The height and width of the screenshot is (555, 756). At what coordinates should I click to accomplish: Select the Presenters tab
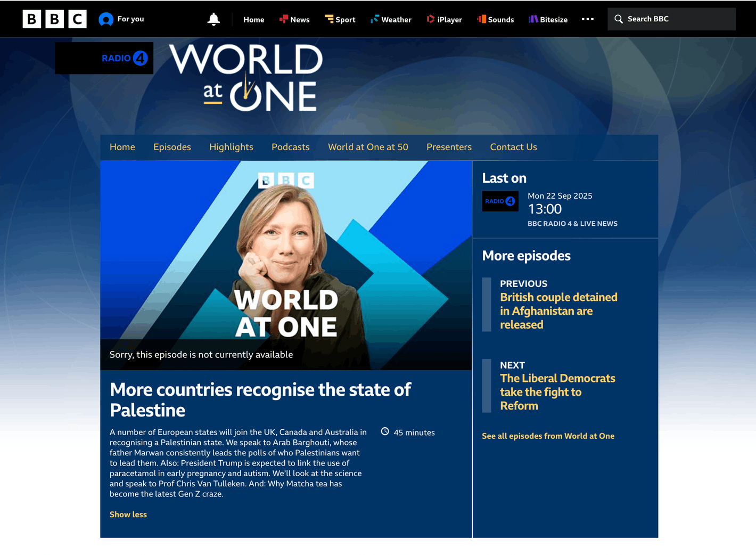449,147
